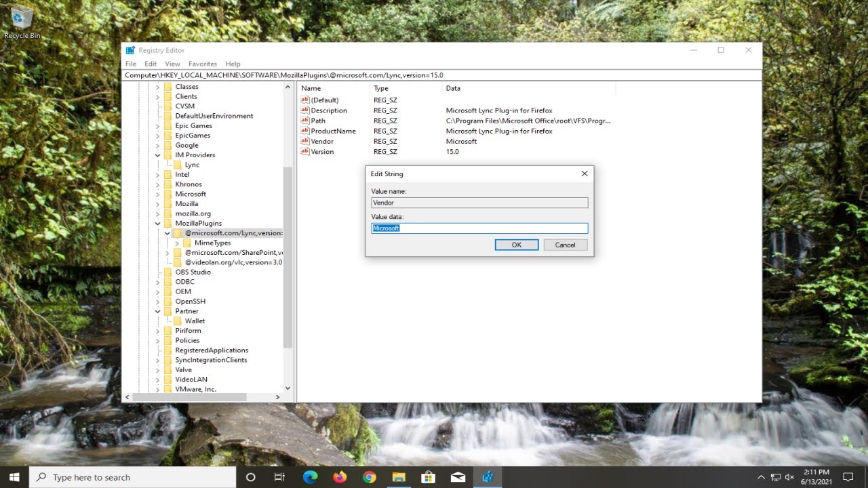The image size is (868, 488).
Task: Open the Mail app from the taskbar
Action: 458,477
